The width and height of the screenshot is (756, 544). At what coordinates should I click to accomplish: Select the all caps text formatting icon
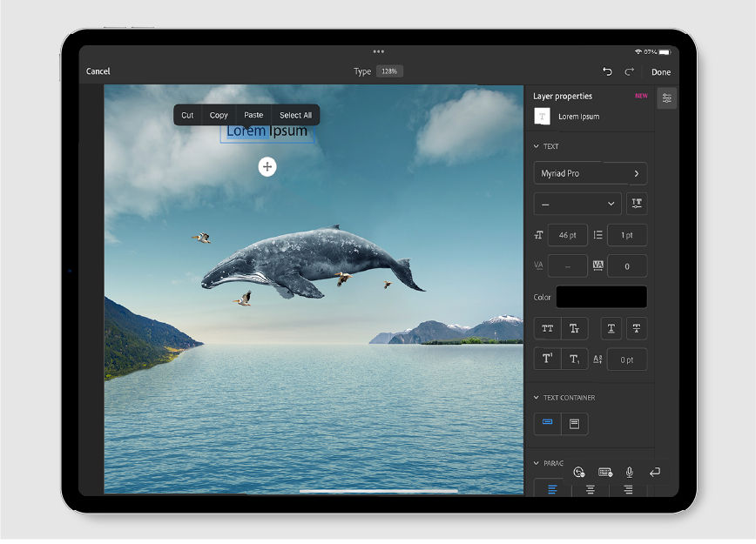coord(548,328)
